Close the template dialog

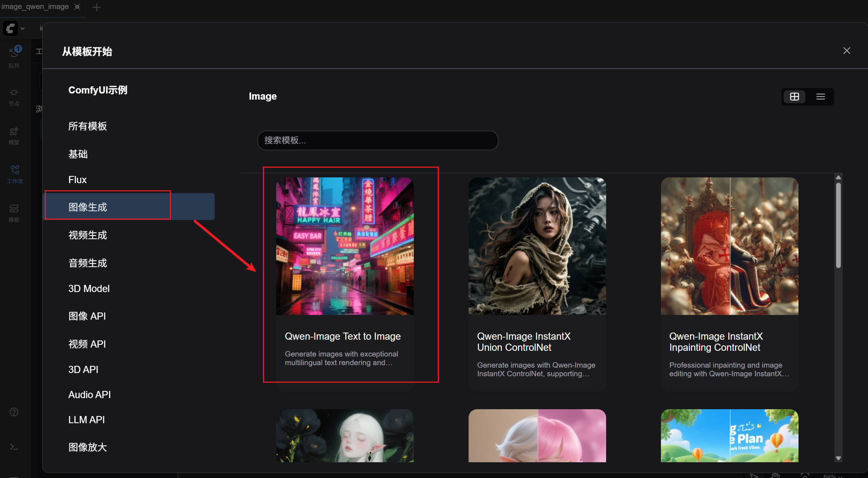847,51
